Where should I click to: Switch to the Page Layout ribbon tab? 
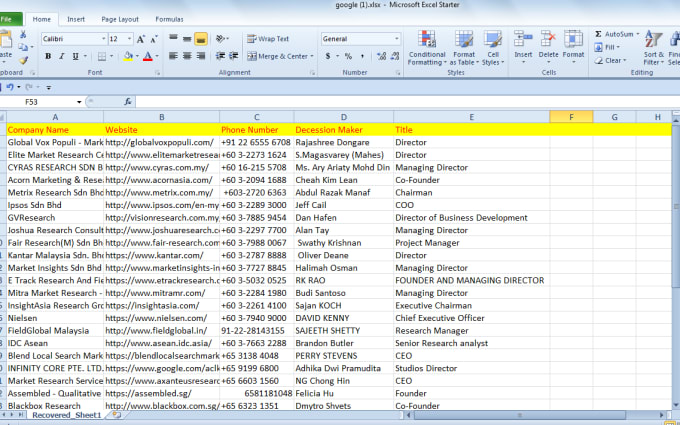(121, 19)
